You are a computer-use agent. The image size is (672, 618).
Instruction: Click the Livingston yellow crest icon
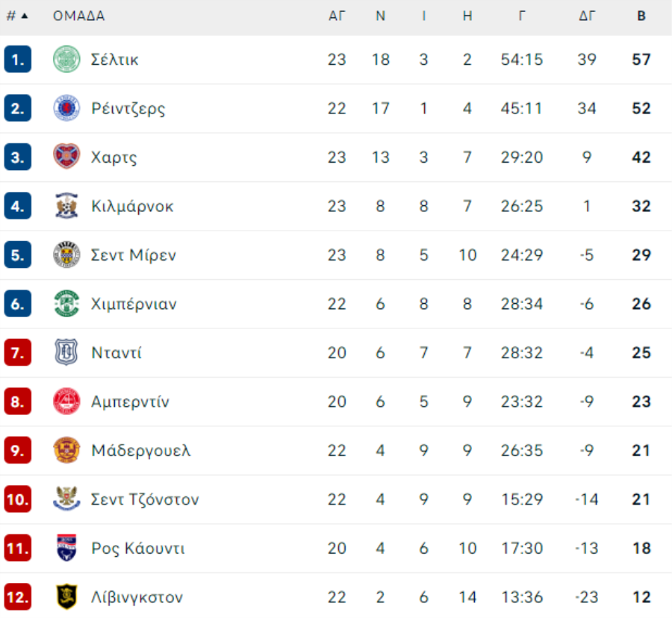pyautogui.click(x=66, y=596)
